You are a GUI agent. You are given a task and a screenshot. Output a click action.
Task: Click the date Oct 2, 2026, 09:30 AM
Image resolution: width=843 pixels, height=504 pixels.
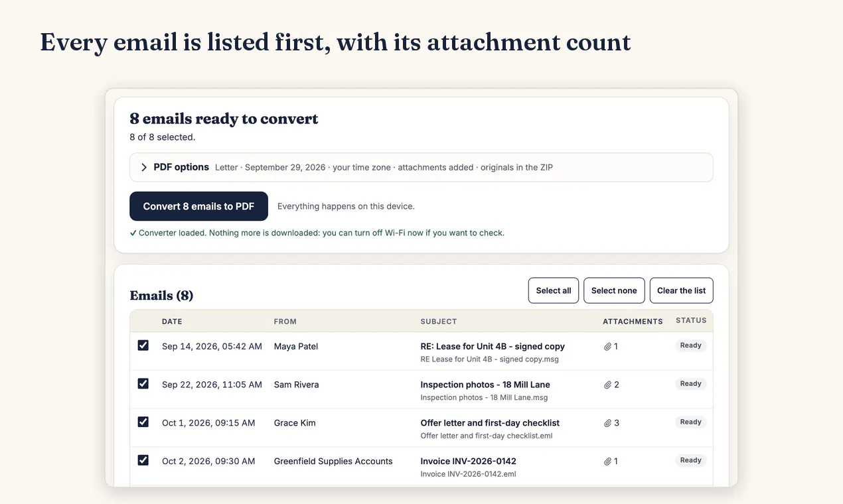[x=208, y=462]
